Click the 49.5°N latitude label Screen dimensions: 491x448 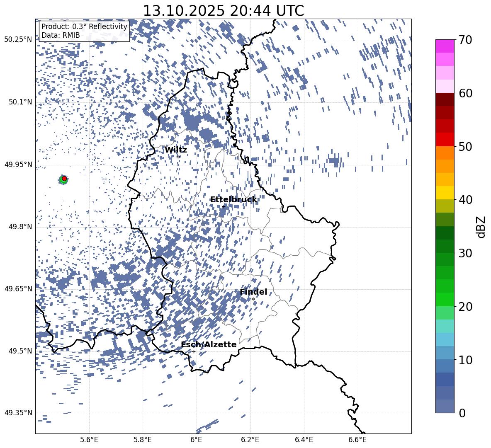[20, 351]
